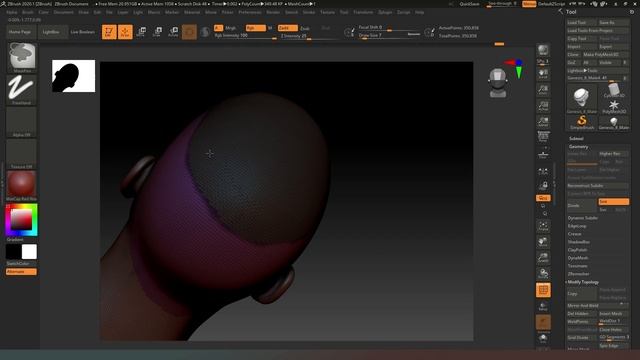
Task: Select the Move transform mode icon
Action: [141, 32]
